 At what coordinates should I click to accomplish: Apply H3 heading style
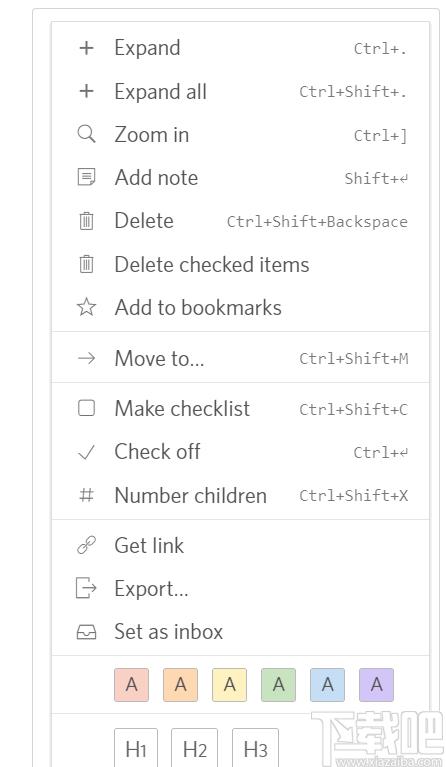click(x=255, y=748)
